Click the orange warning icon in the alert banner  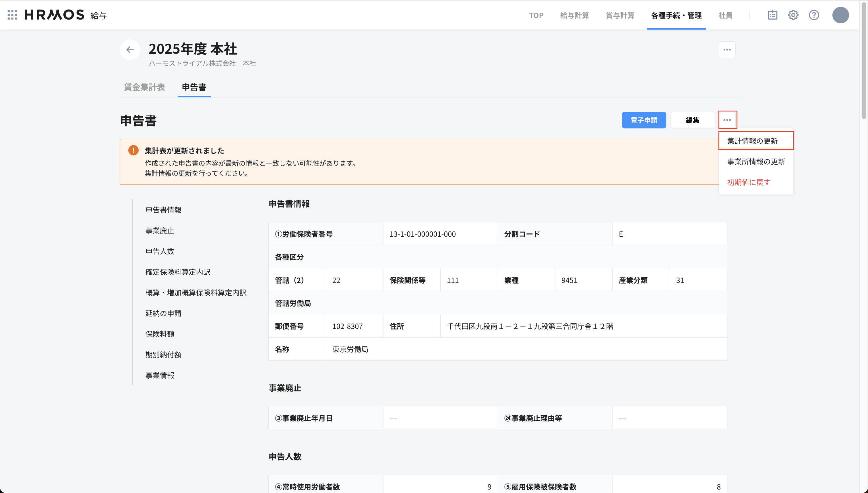coord(133,150)
